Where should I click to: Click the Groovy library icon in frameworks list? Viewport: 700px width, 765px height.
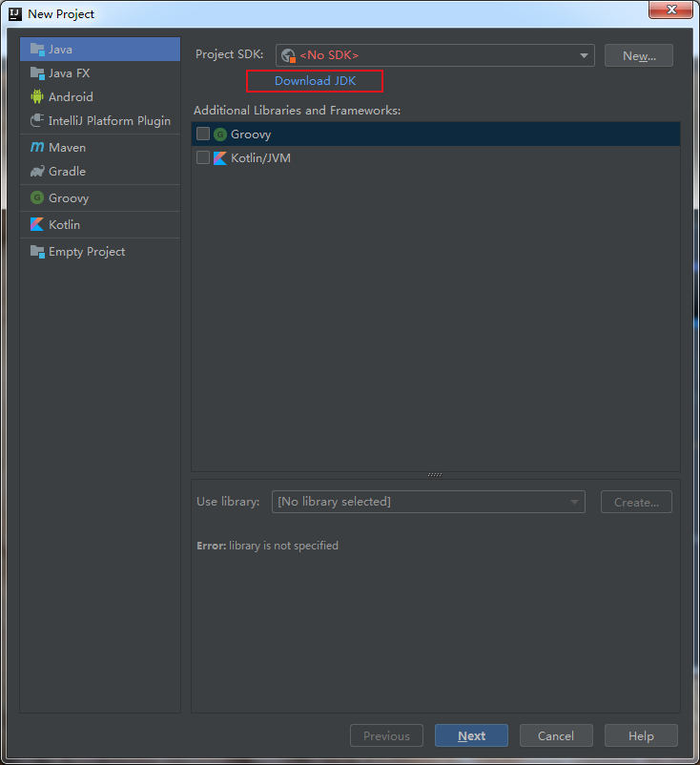pyautogui.click(x=220, y=134)
